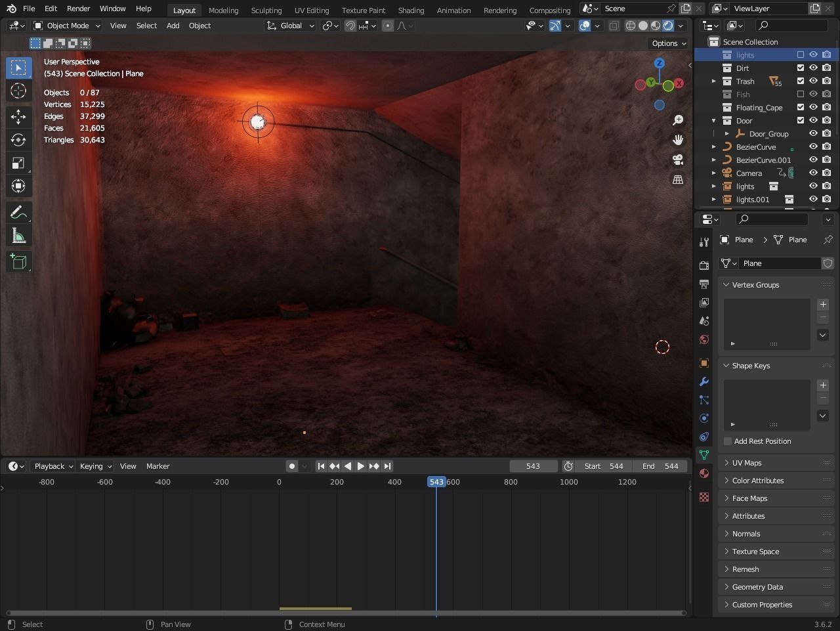Switch to the Shading workspace tab
The image size is (840, 631).
click(411, 10)
